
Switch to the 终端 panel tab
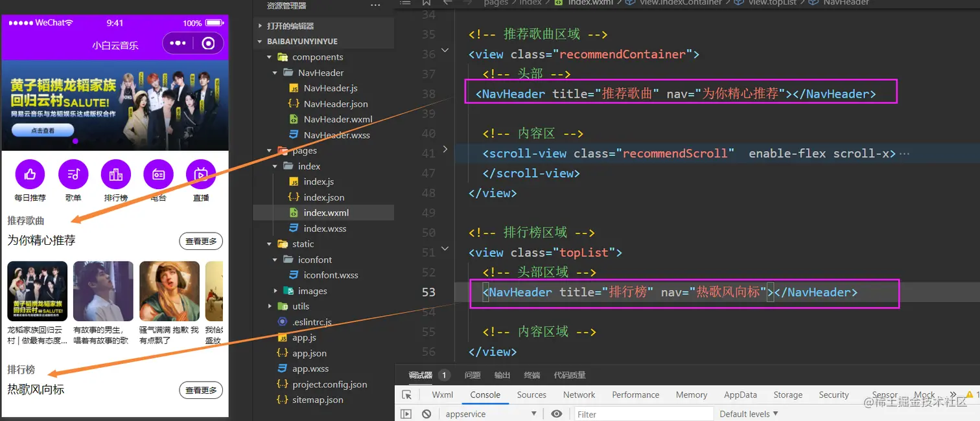tap(532, 375)
